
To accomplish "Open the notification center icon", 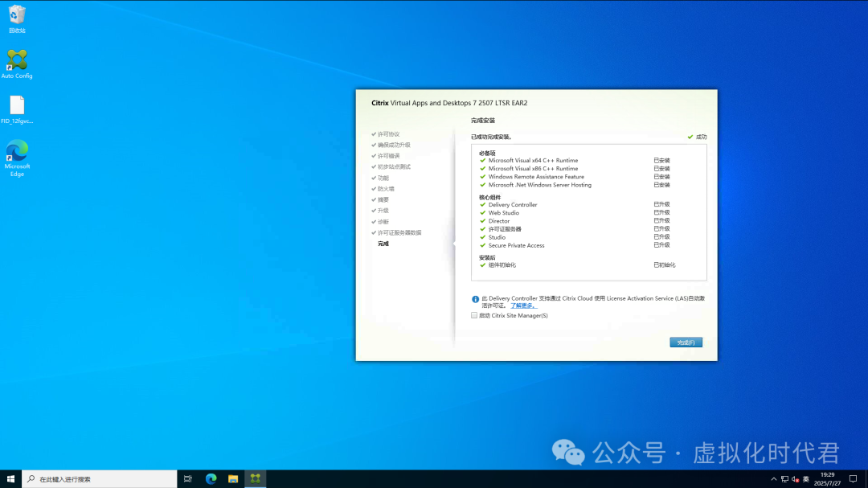I will coord(853,479).
